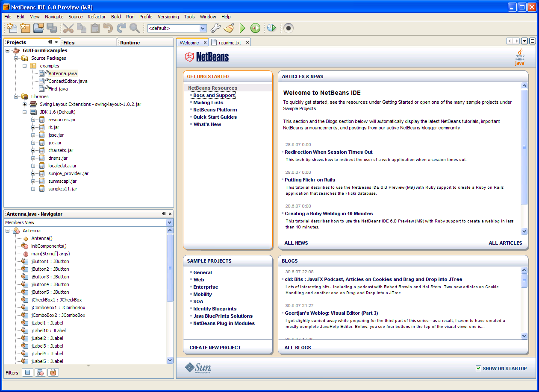
Task: Click the New File toolbar icon
Action: pos(12,28)
